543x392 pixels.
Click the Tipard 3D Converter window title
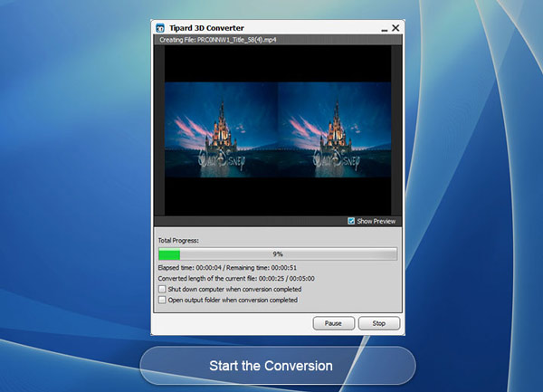pyautogui.click(x=206, y=28)
